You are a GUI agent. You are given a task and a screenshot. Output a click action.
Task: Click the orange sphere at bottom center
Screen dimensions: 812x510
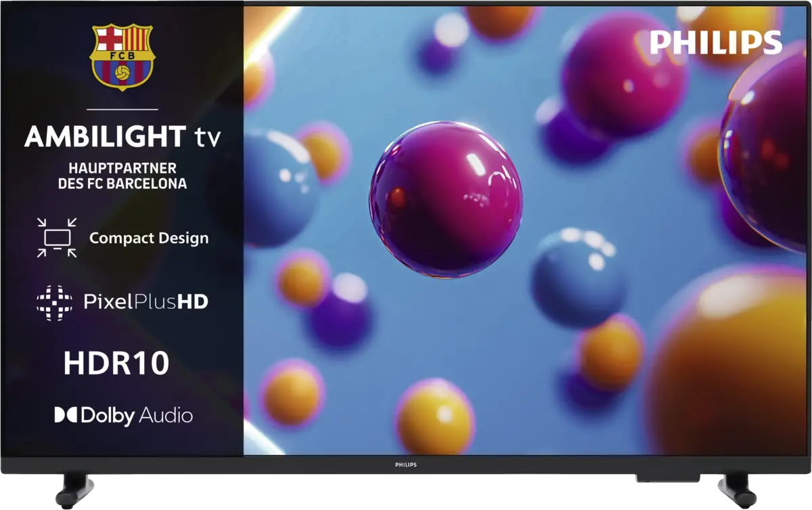click(x=434, y=415)
